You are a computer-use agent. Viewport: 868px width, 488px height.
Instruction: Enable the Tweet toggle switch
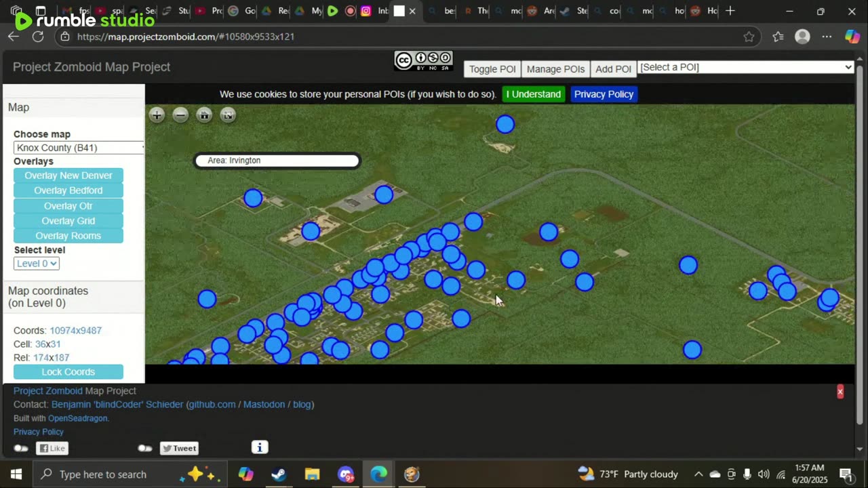point(144,448)
